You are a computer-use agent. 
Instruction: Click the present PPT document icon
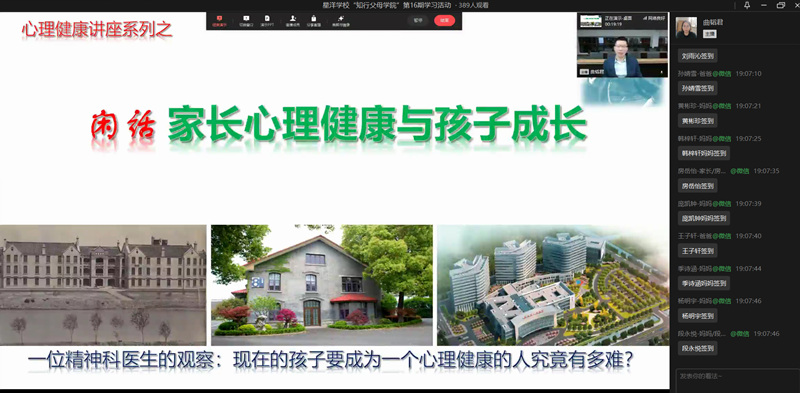[267, 18]
